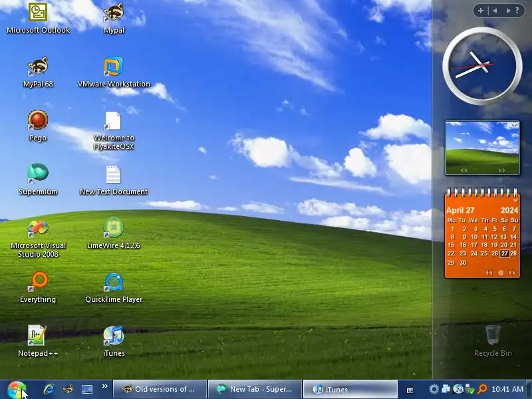Open calendar gadget dropdown arrow
The image size is (532, 399).
516,201
